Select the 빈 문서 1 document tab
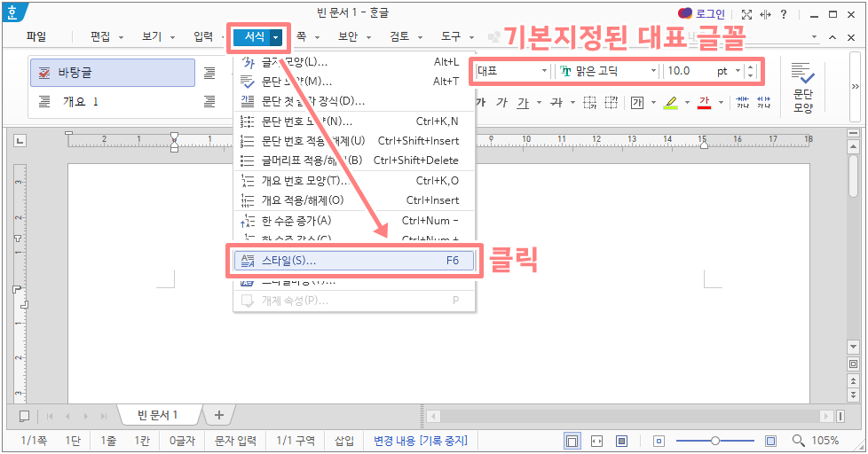The height and width of the screenshot is (454, 868). [158, 415]
